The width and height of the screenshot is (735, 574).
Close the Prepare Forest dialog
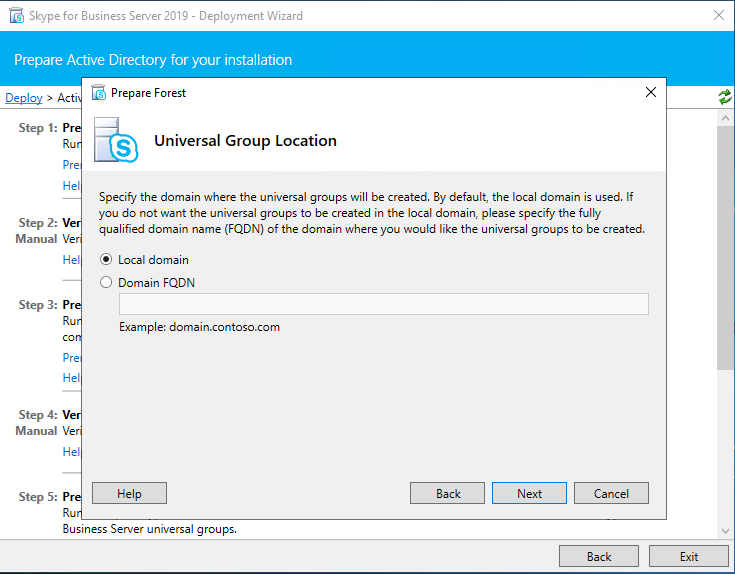(651, 93)
